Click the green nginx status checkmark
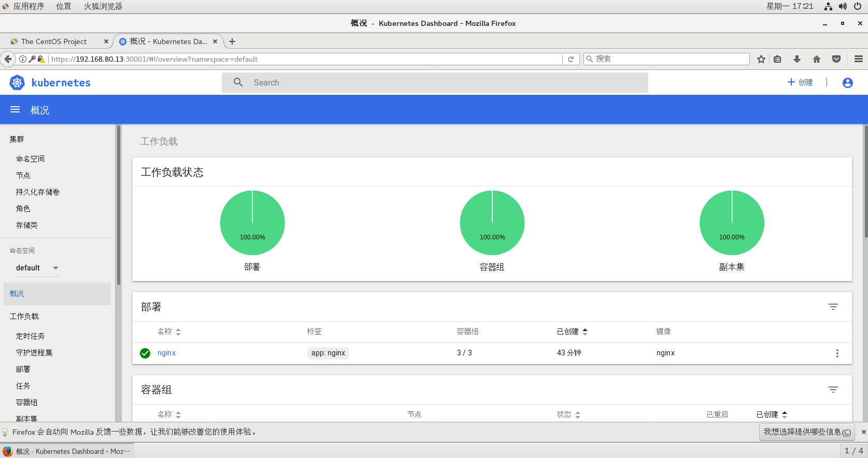The height and width of the screenshot is (458, 868). 145,353
